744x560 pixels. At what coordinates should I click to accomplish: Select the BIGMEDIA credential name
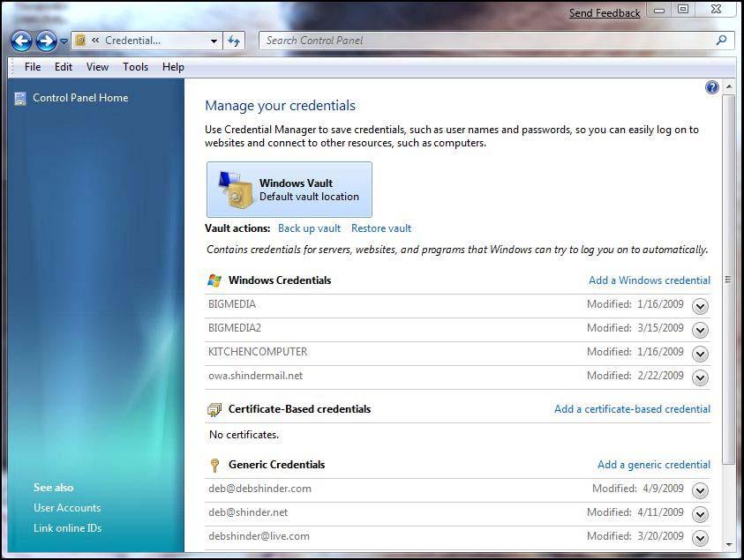point(232,304)
